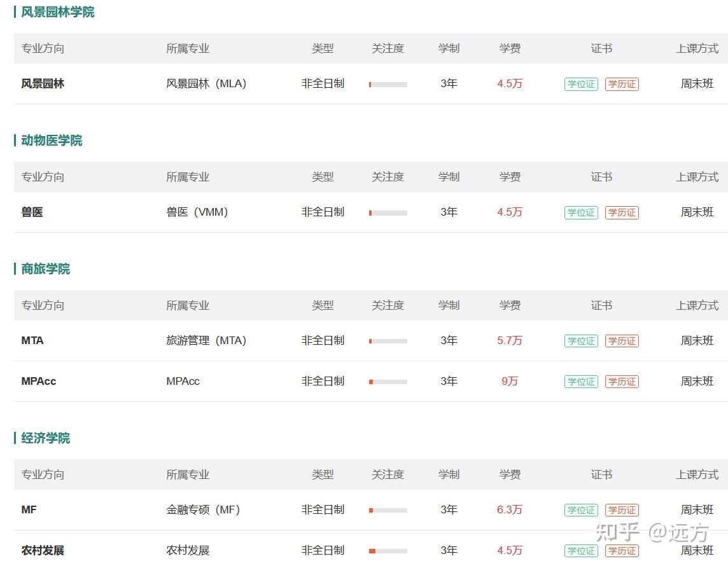Click the 学位证 badge in MTA row
This screenshot has height=561, width=728.
tap(581, 341)
